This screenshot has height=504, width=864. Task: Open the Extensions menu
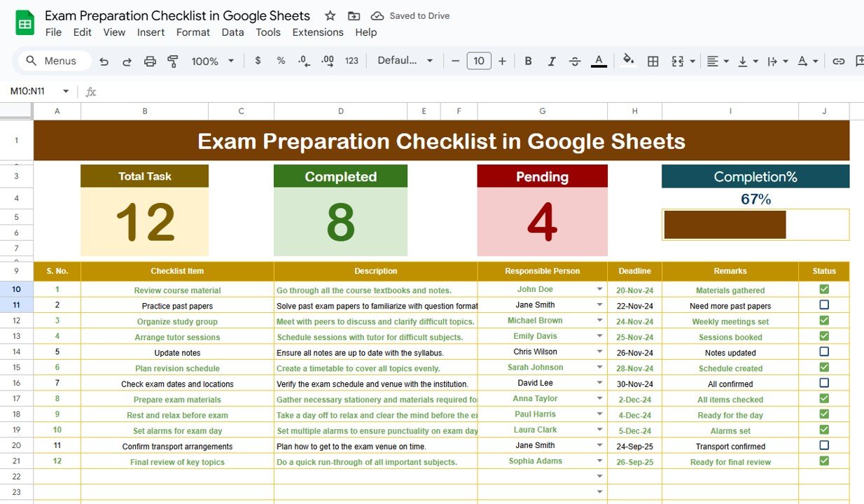click(318, 32)
